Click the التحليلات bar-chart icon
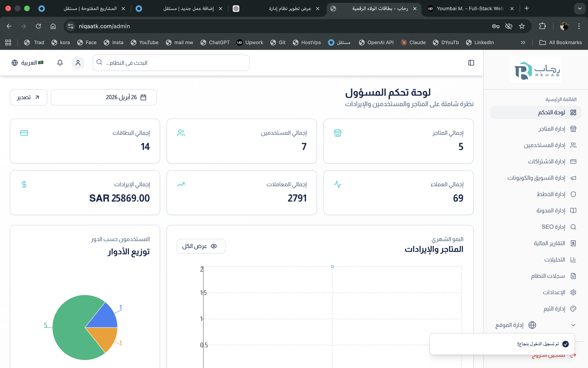The image size is (588, 368). tap(573, 260)
